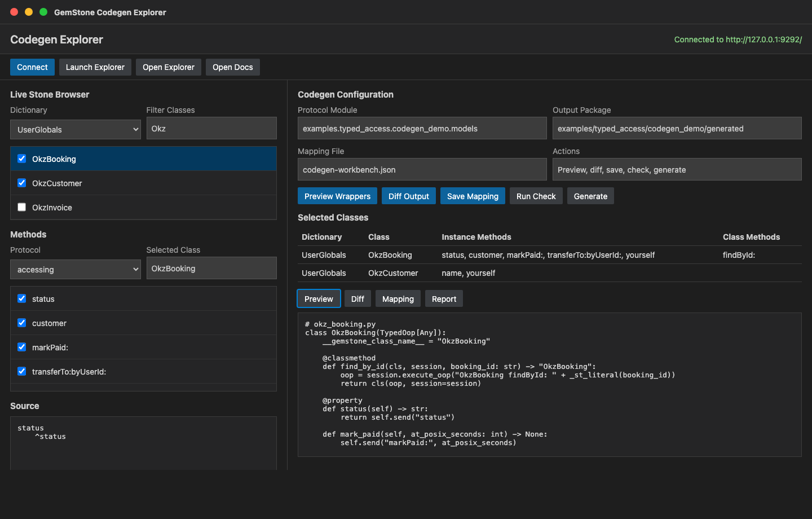This screenshot has width=812, height=519.
Task: Click the markPaid: method label
Action: (x=50, y=348)
